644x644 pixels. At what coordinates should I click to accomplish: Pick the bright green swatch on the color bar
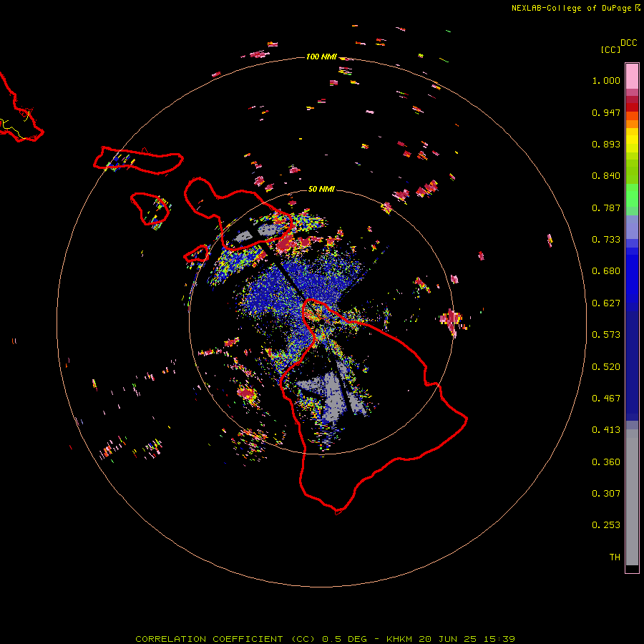632,195
